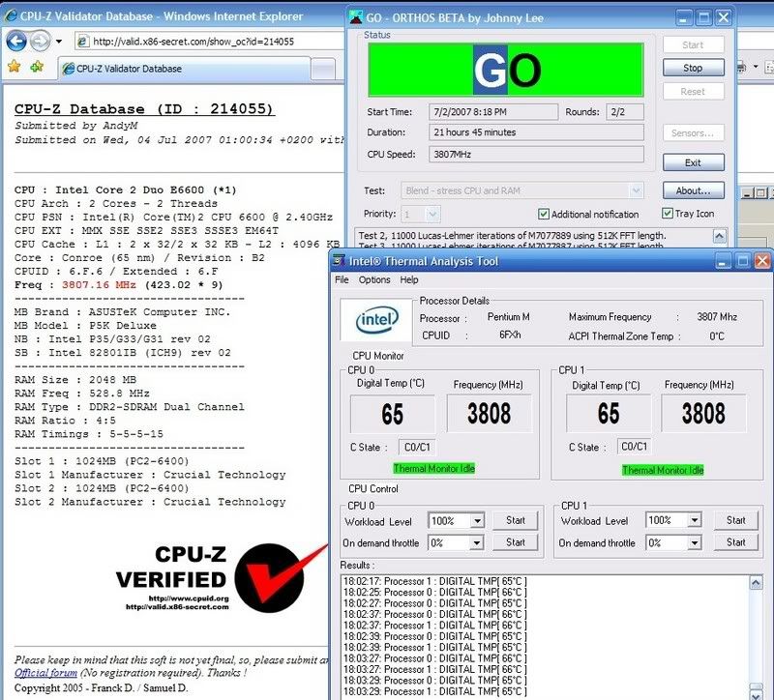The height and width of the screenshot is (700, 774).
Task: Start CPU 0 workload
Action: (x=516, y=520)
